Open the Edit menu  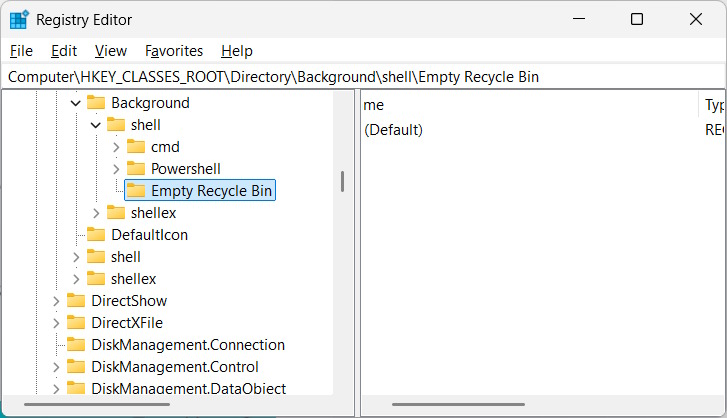(x=64, y=51)
